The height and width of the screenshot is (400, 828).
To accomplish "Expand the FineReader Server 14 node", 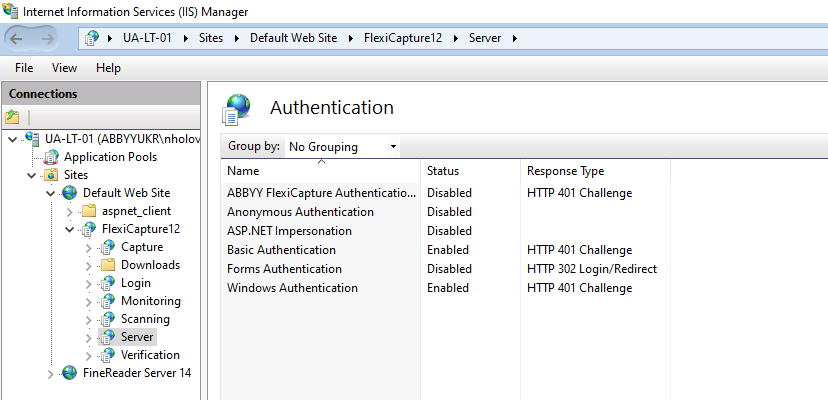I will pos(51,374).
